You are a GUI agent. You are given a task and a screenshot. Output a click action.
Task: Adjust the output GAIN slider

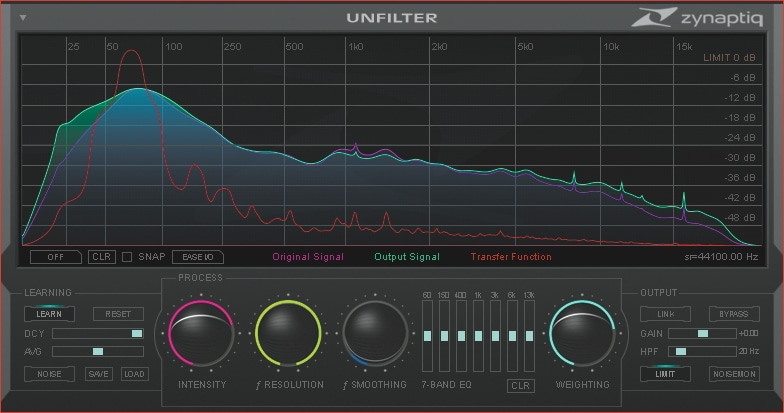pos(702,334)
